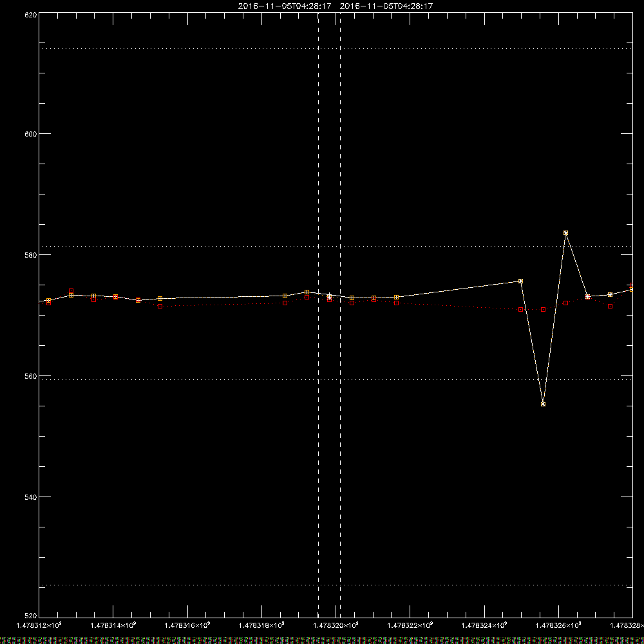Image resolution: width=644 pixels, height=644 pixels.
Task: Click the x-axis label 1.478322×10⁹
Action: 410,625
